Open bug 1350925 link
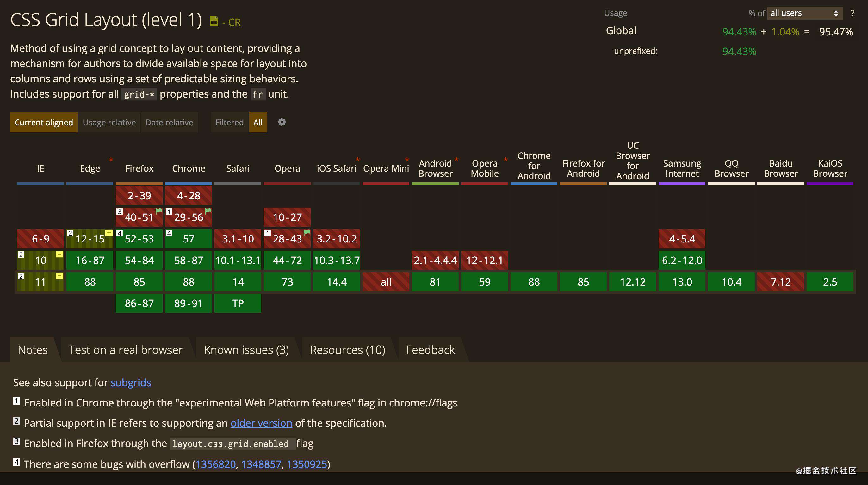868x485 pixels. pos(307,464)
